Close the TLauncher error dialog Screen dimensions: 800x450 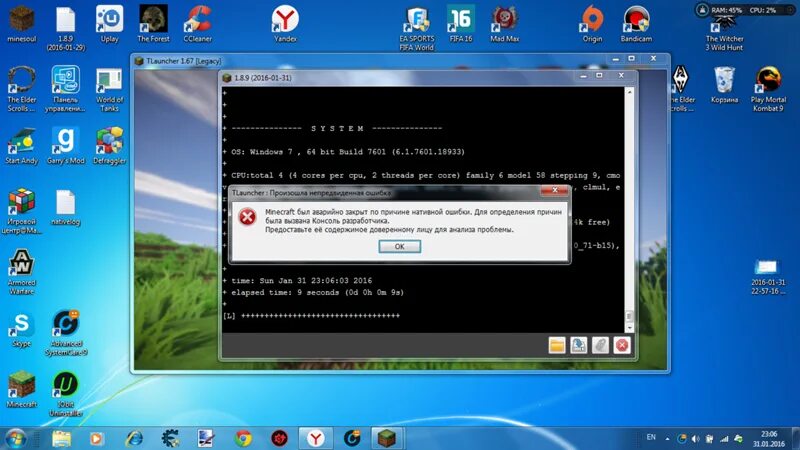point(555,190)
